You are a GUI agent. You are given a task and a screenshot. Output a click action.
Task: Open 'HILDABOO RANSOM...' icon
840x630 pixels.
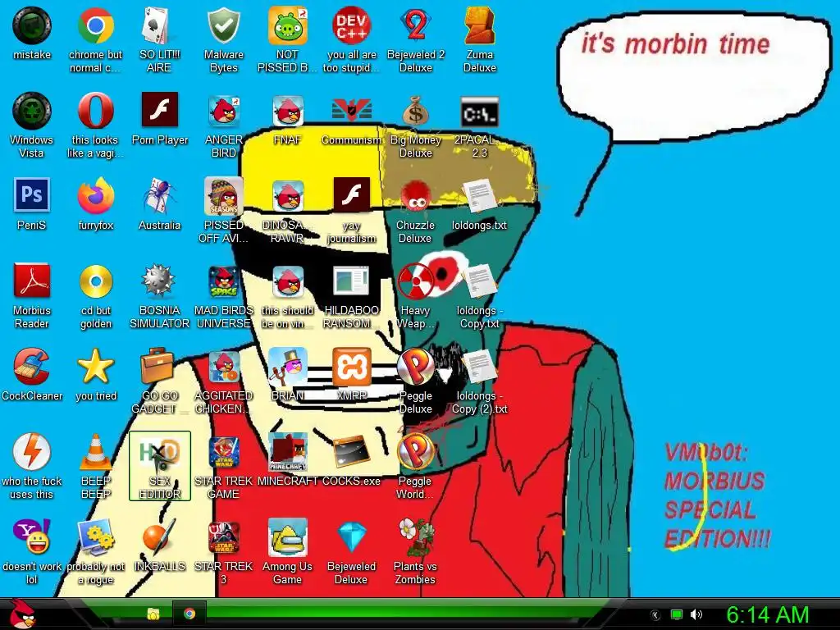pos(351,281)
